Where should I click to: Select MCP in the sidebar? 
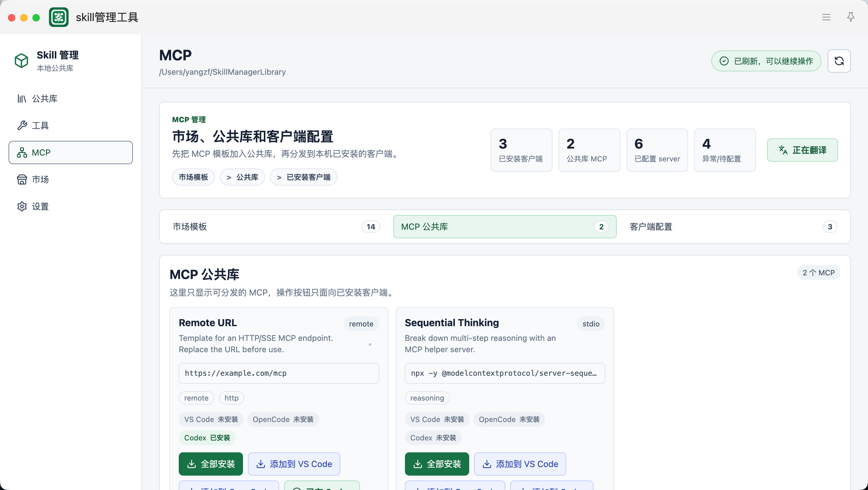click(71, 153)
